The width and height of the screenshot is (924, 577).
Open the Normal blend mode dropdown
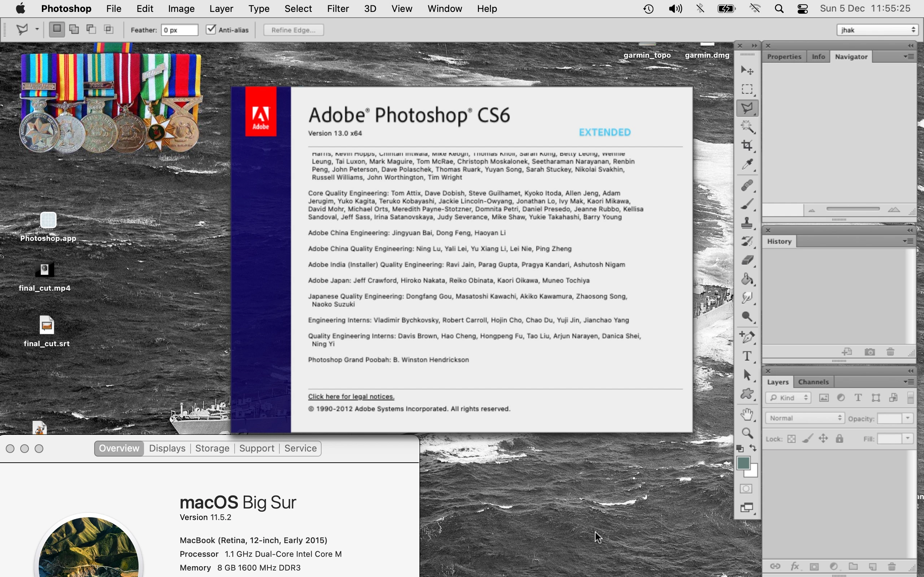[x=805, y=418]
